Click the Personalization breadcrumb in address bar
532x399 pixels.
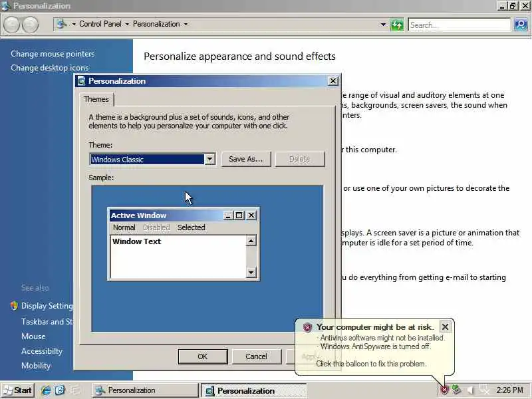156,24
